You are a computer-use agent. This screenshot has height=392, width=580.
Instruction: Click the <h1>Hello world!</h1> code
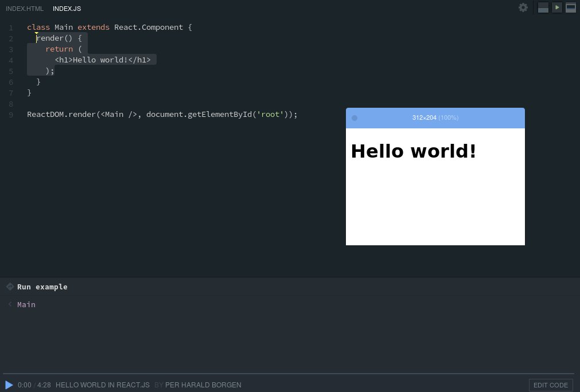pyautogui.click(x=103, y=60)
